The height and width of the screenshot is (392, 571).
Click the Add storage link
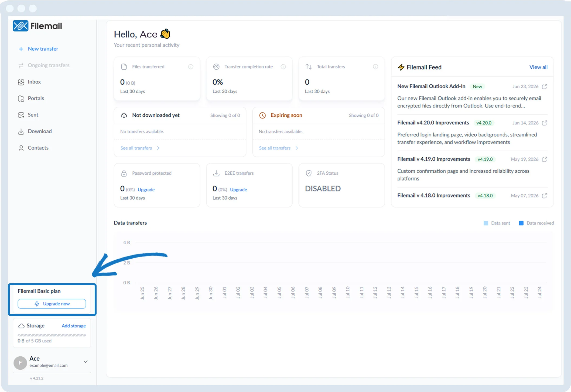coord(74,326)
